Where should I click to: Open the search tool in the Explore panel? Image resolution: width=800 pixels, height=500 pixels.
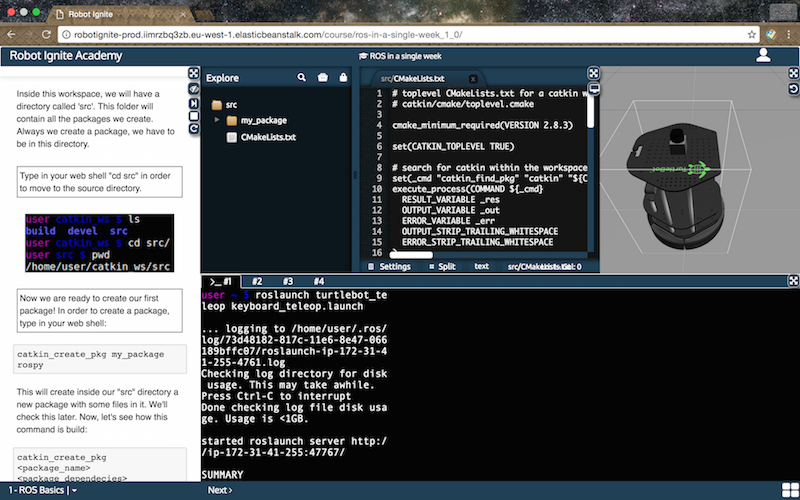[302, 77]
